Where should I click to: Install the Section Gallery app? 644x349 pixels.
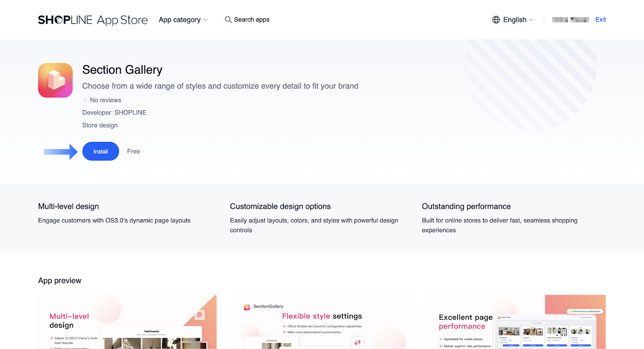(101, 151)
